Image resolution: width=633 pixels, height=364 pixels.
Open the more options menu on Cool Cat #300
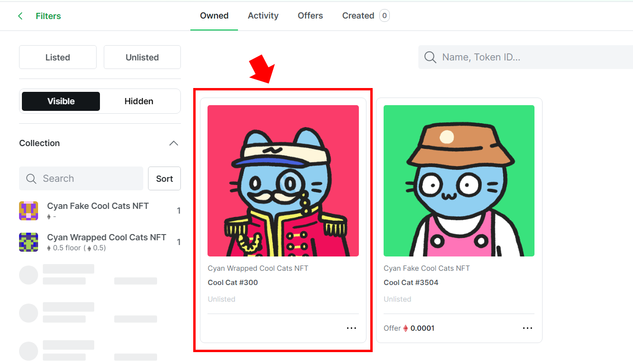click(x=351, y=328)
